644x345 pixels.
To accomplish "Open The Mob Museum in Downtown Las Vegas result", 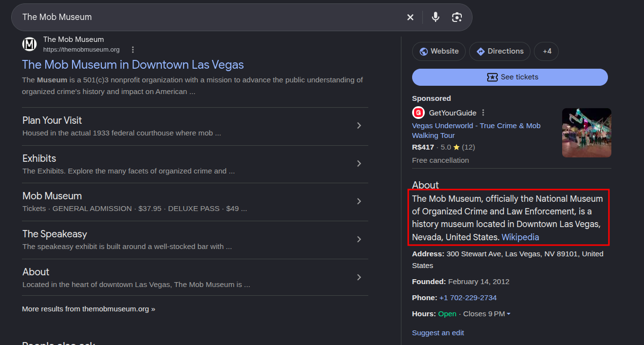I will click(133, 65).
